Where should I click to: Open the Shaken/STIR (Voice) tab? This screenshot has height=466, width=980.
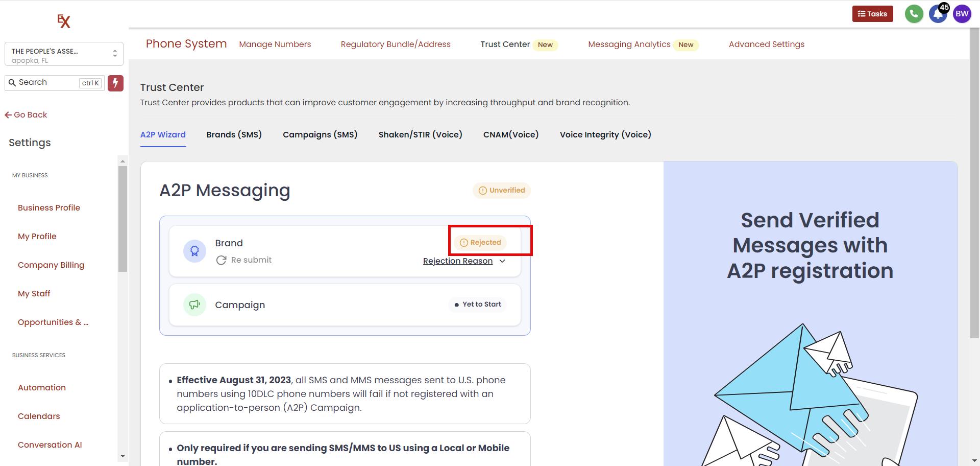click(x=420, y=134)
